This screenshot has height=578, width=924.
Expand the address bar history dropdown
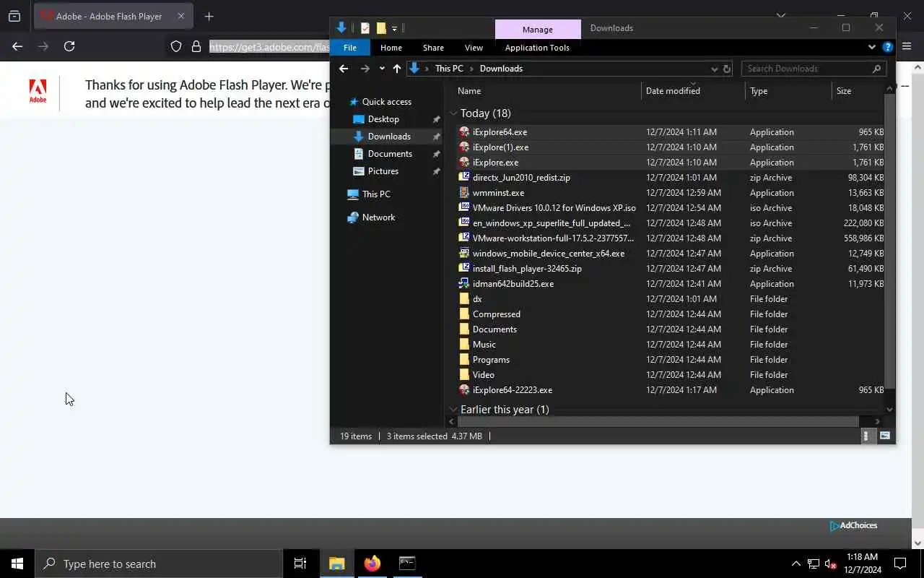(x=714, y=69)
